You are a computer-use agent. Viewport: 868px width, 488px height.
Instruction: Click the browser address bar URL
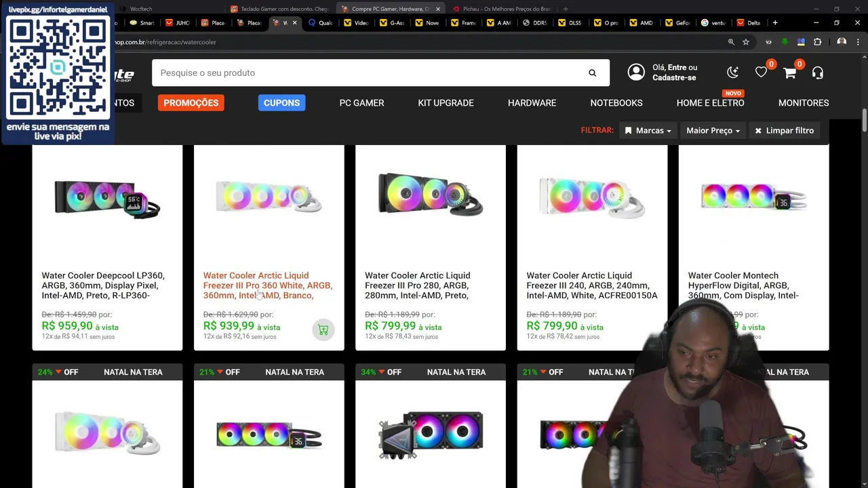165,42
